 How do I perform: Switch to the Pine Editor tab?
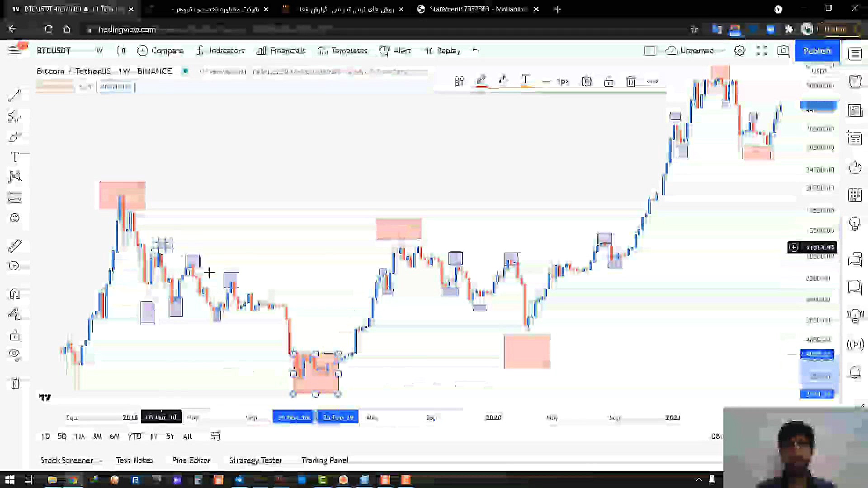point(191,460)
